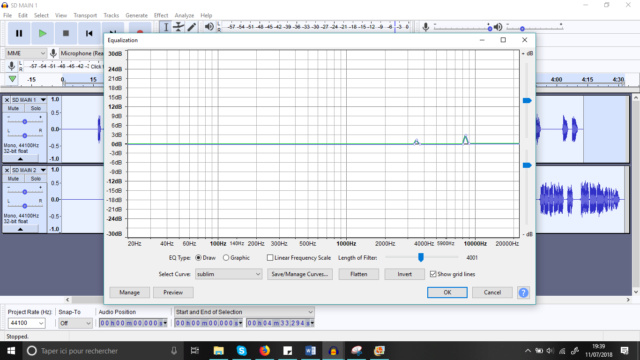The image size is (640, 360).
Task: Open the Snap-To dropdown
Action: point(75,323)
